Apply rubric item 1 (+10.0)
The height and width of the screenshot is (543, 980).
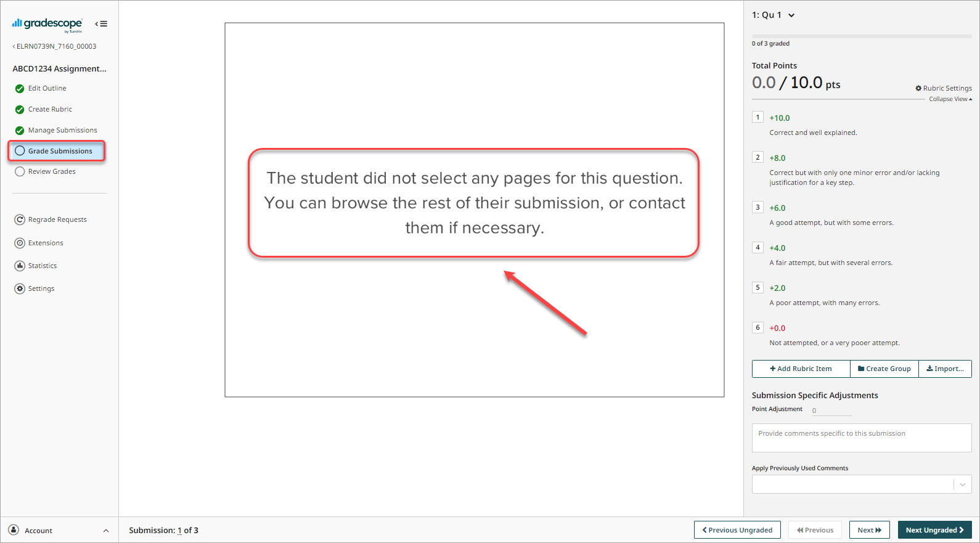tap(757, 117)
